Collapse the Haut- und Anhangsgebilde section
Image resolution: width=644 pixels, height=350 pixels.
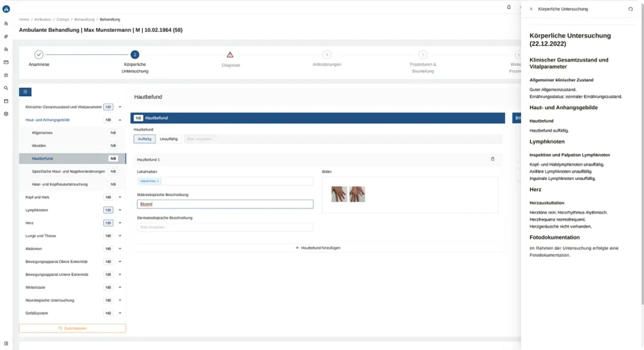(120, 120)
